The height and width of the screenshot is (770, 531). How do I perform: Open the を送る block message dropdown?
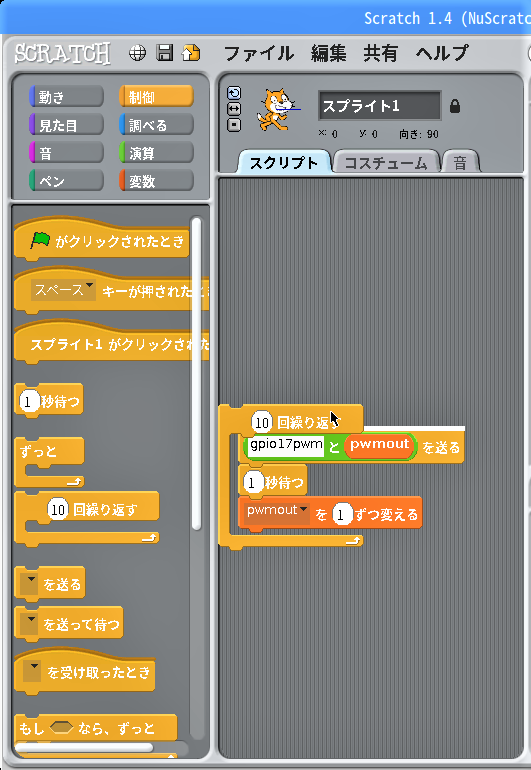(30, 583)
